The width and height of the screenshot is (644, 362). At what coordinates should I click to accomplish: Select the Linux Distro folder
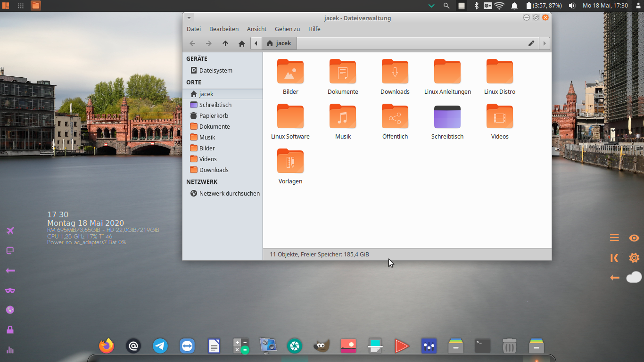(x=500, y=72)
